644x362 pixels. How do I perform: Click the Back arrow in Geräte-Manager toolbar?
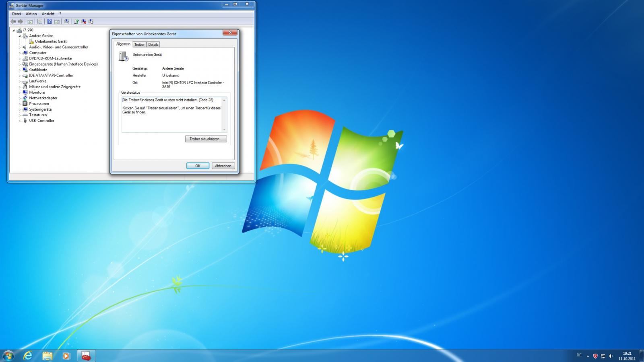pos(13,21)
